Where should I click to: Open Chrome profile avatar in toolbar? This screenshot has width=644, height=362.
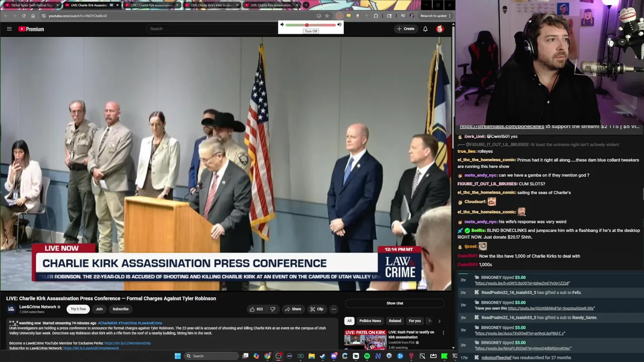click(x=412, y=16)
